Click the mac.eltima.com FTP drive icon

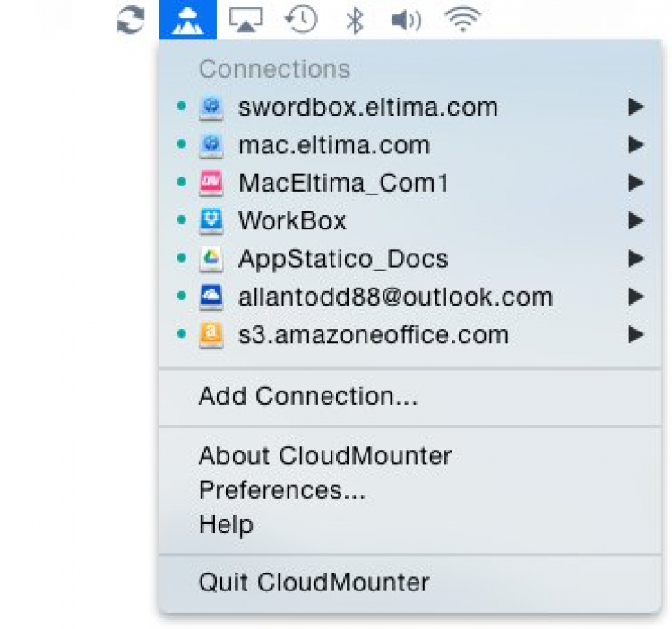click(211, 146)
